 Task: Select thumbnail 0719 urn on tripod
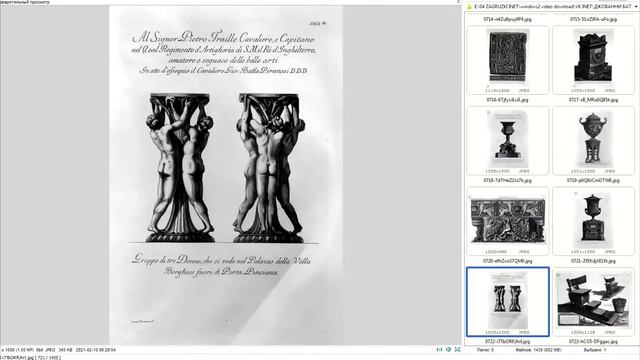click(593, 141)
